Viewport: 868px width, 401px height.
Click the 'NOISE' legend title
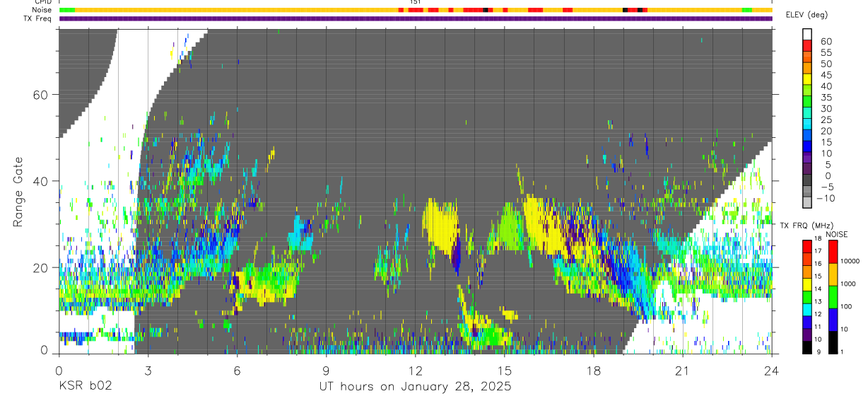pos(837,234)
